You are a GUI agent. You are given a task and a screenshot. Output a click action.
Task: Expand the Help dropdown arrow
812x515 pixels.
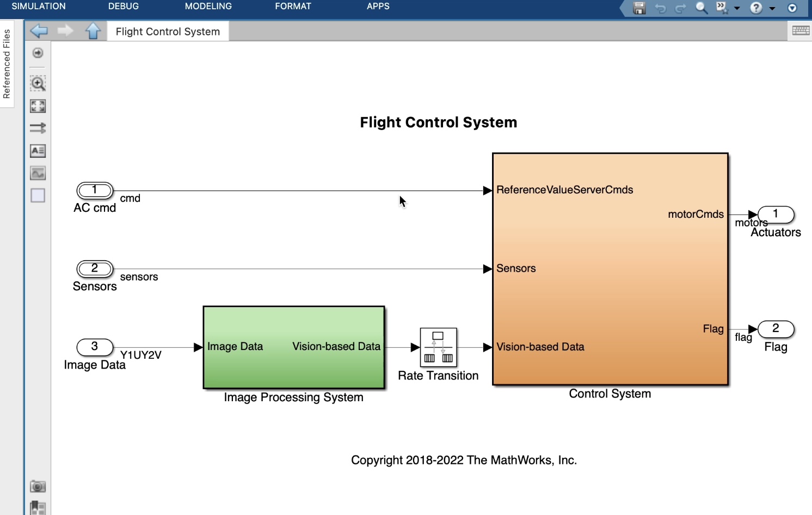(x=772, y=8)
